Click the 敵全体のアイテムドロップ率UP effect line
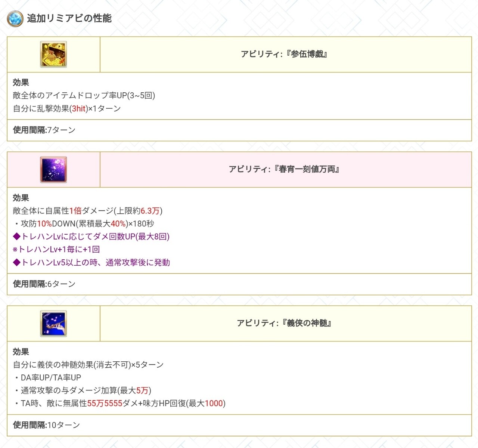The width and height of the screenshot is (478, 448). [x=84, y=96]
